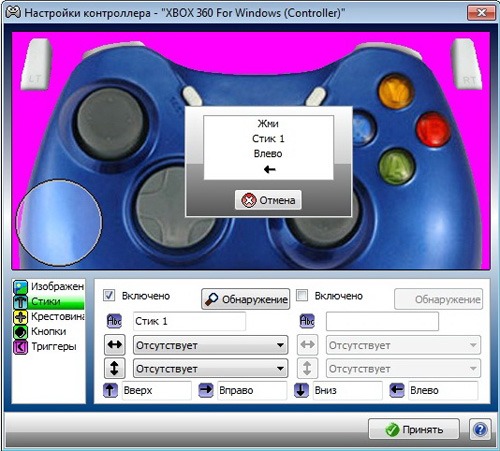Uncheck the first Включено checkbox
Screen dimensions: 500x451
(109, 295)
